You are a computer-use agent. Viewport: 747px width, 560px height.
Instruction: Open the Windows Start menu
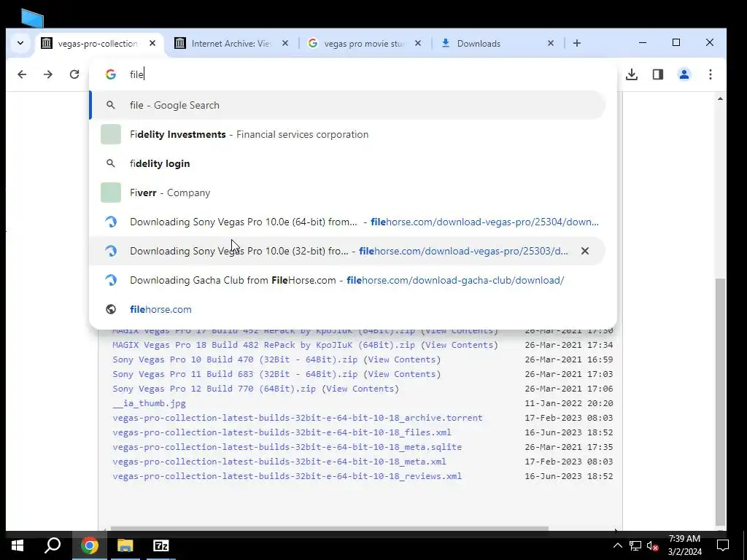(18, 545)
